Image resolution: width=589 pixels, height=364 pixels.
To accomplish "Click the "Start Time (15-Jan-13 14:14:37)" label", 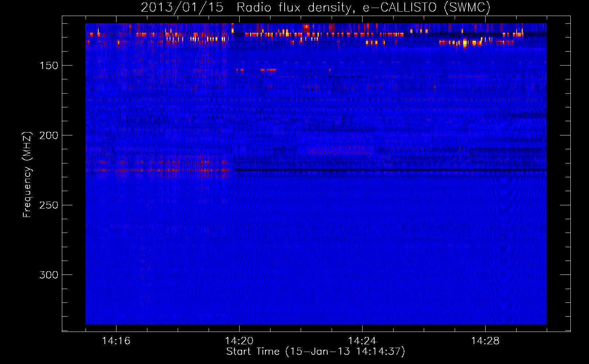I will 316,352.
